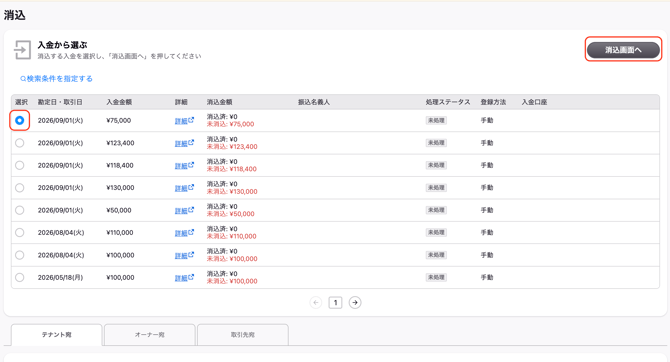Select the radio button for ¥50,000 deposit
Viewport: 670px width, 362px height.
pyautogui.click(x=20, y=210)
